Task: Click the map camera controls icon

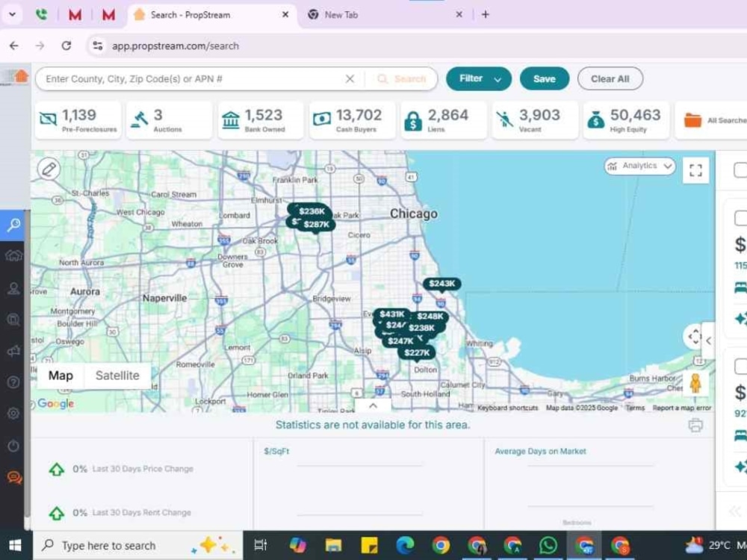Action: coord(694,337)
